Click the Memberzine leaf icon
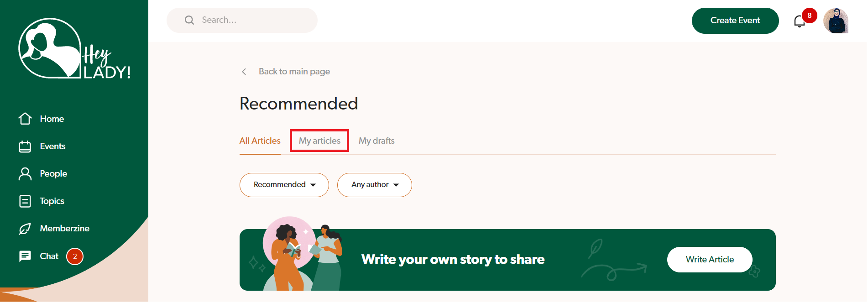868x303 pixels. 25,229
